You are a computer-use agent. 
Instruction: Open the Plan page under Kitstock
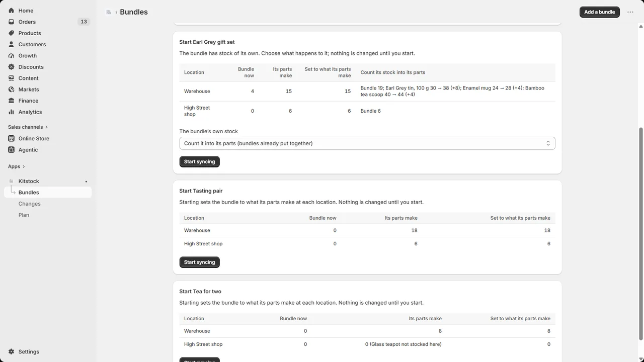(24, 215)
